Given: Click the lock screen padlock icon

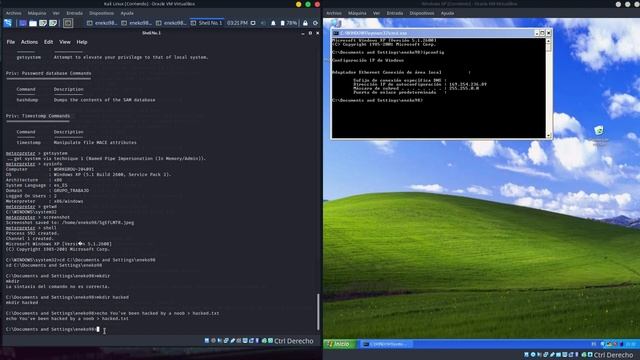Looking at the screenshot, I should (305, 23).
